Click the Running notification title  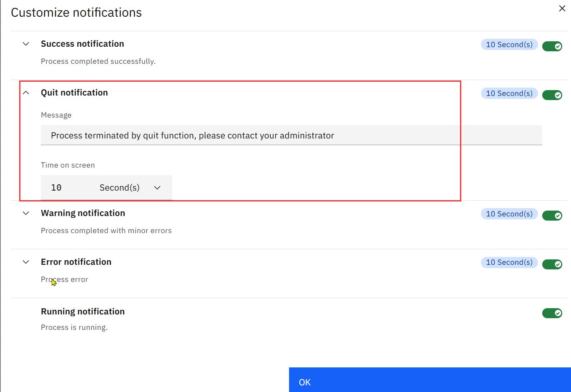(83, 312)
